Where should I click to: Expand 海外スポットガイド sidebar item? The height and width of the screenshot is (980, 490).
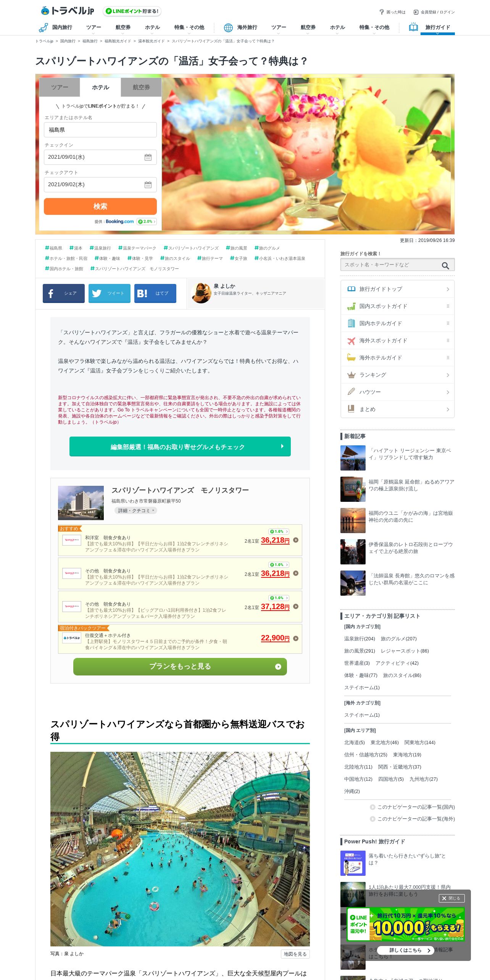[x=398, y=340]
